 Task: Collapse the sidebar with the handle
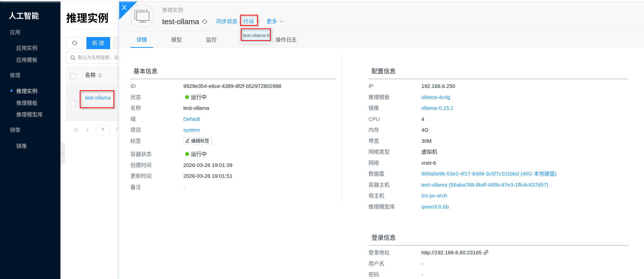tap(63, 153)
